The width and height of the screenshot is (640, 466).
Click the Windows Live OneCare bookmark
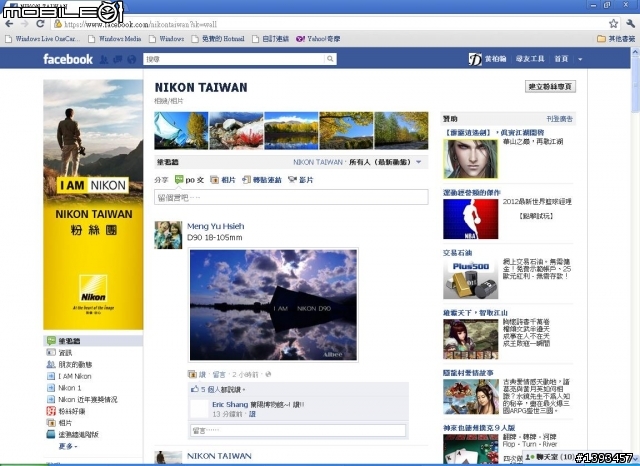tap(43, 39)
